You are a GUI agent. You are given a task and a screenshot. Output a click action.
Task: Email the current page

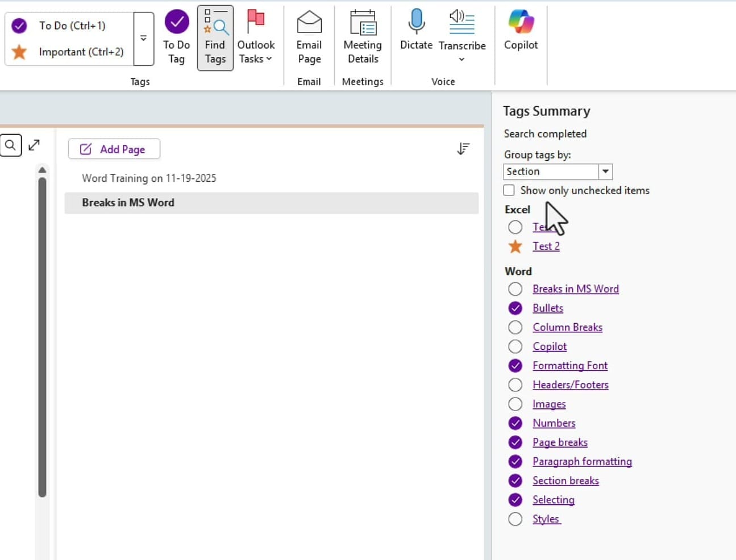click(x=309, y=37)
